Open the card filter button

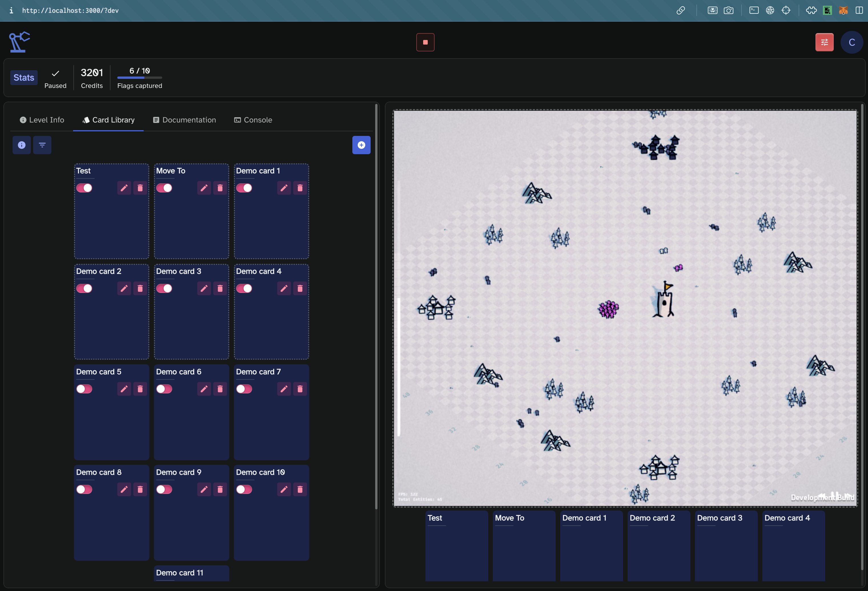point(42,145)
